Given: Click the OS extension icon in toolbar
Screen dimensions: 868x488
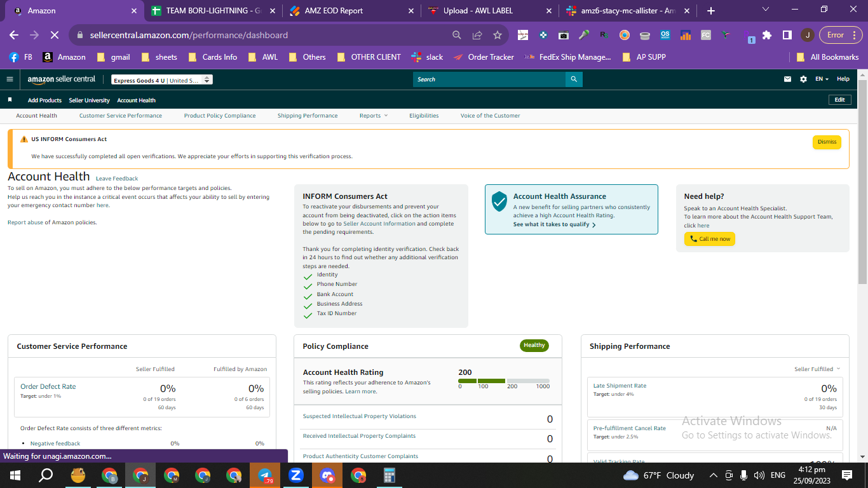Looking at the screenshot, I should [665, 35].
